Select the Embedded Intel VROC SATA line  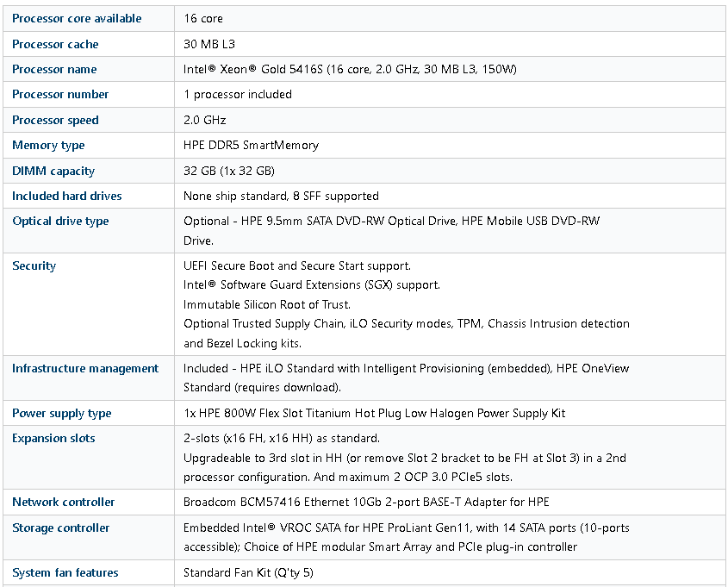coord(407,528)
